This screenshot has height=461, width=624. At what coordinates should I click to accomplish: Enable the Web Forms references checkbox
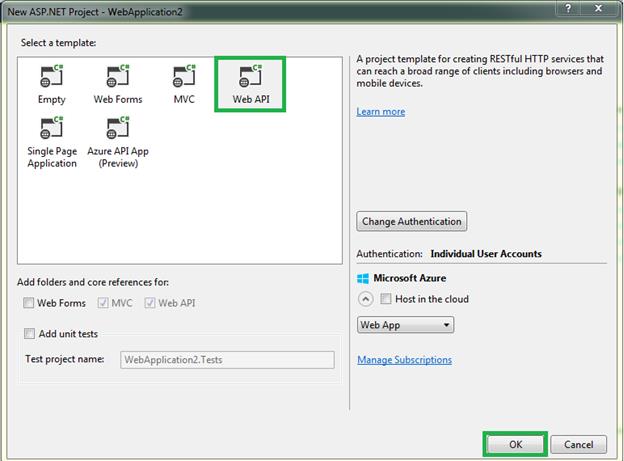click(x=28, y=303)
